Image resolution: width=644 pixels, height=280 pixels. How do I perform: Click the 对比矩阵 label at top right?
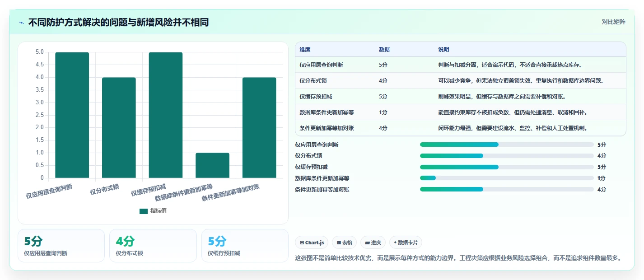click(613, 22)
